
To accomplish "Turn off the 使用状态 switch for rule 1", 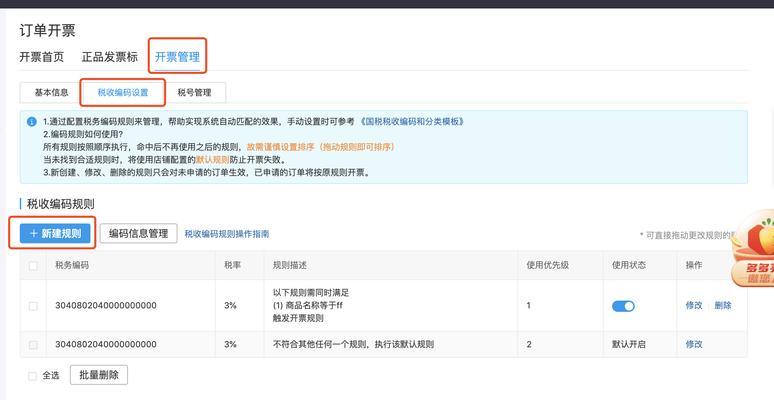I will 623,306.
